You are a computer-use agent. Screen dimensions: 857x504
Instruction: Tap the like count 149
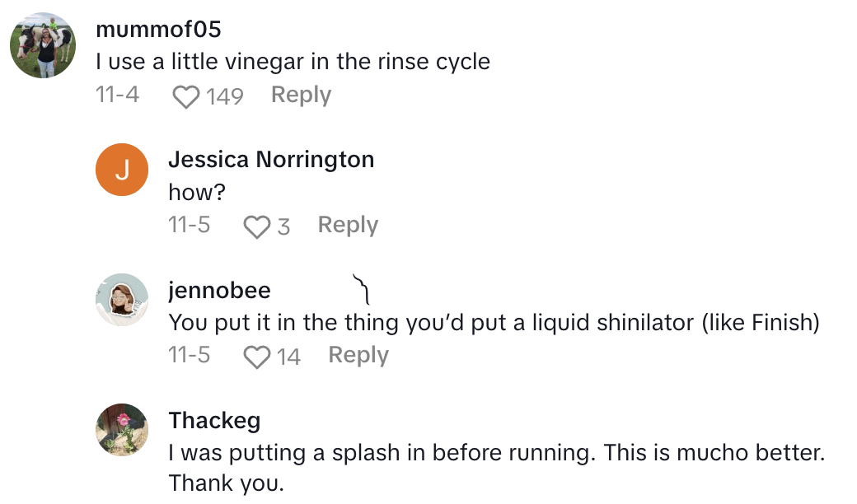click(224, 96)
